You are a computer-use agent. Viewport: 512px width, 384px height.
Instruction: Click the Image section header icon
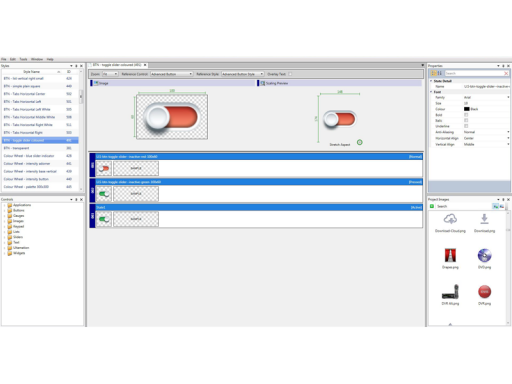coord(96,83)
